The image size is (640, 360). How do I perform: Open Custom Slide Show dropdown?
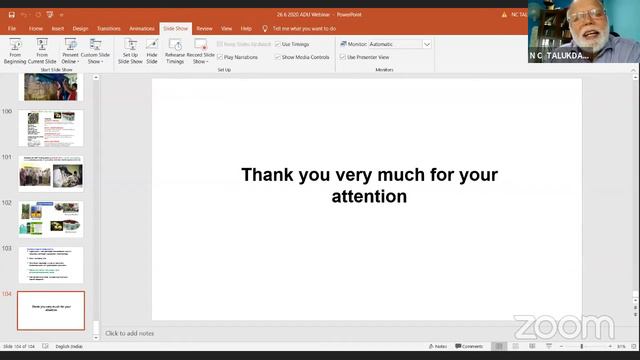point(95,51)
